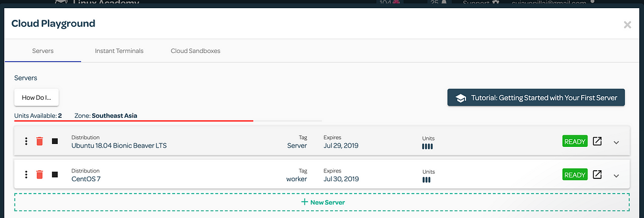644x218 pixels.
Task: Switch to the Servers tab
Action: point(43,51)
